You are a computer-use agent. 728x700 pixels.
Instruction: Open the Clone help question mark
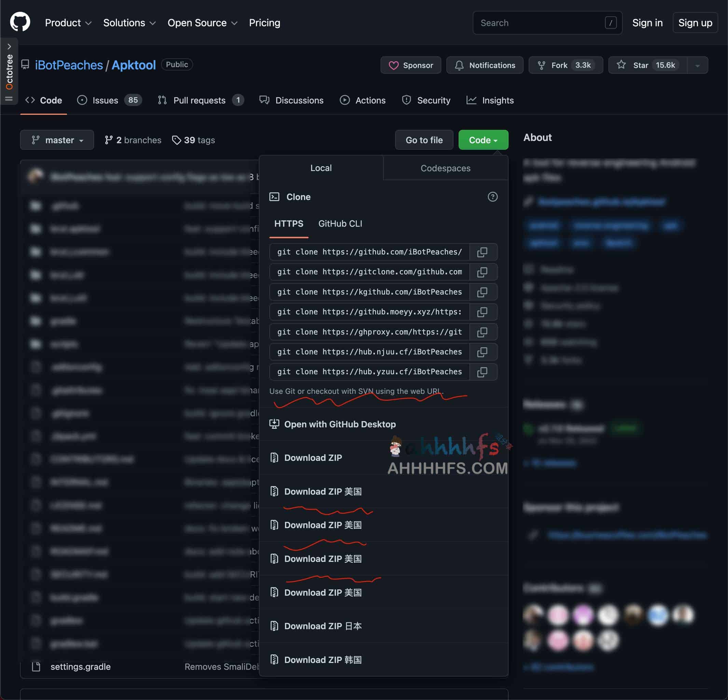click(x=493, y=197)
